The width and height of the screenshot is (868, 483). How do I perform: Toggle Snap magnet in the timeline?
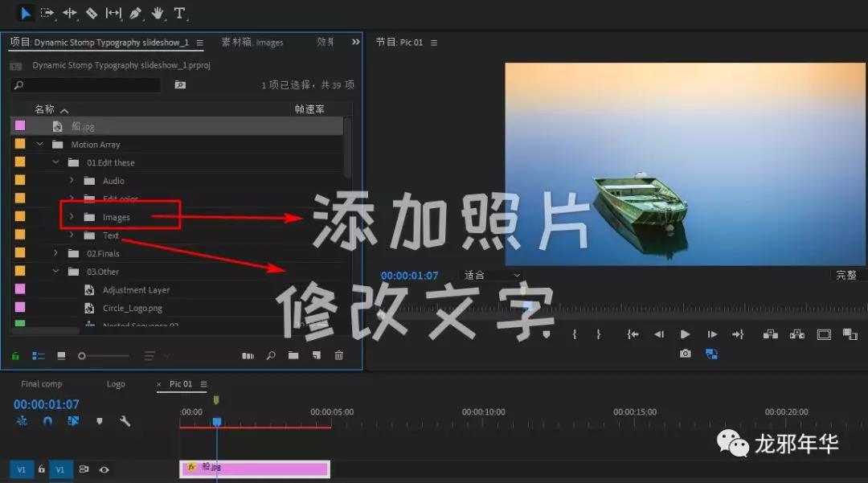tap(47, 422)
